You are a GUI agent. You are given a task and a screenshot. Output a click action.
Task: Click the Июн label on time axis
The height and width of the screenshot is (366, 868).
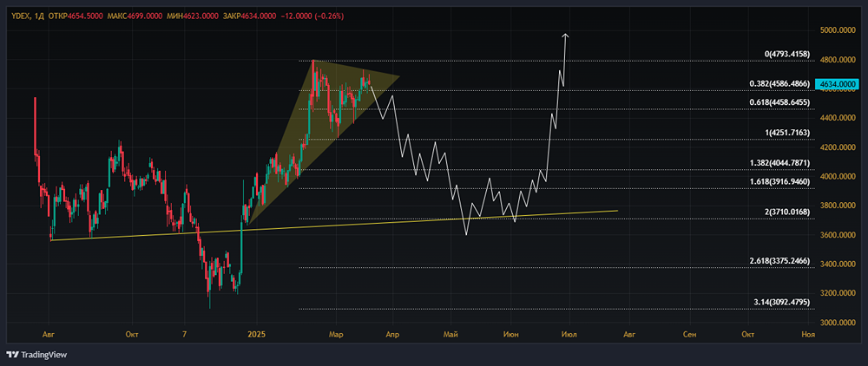(x=511, y=335)
